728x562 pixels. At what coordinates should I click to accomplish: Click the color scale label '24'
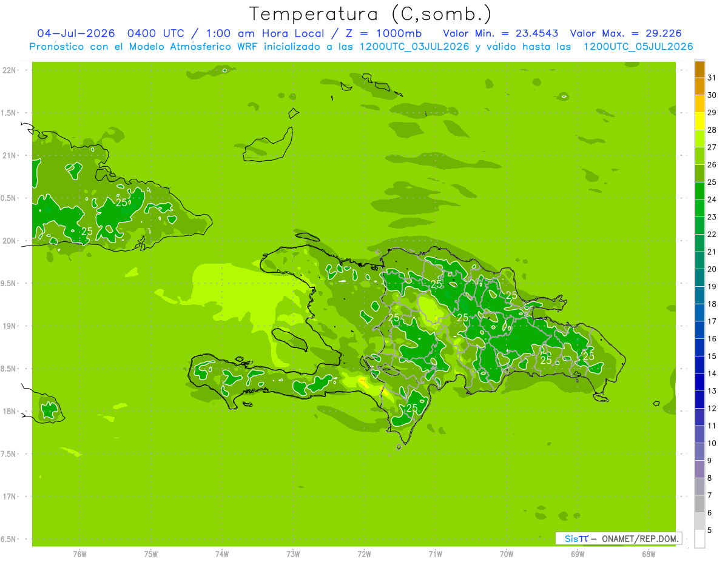tap(712, 199)
